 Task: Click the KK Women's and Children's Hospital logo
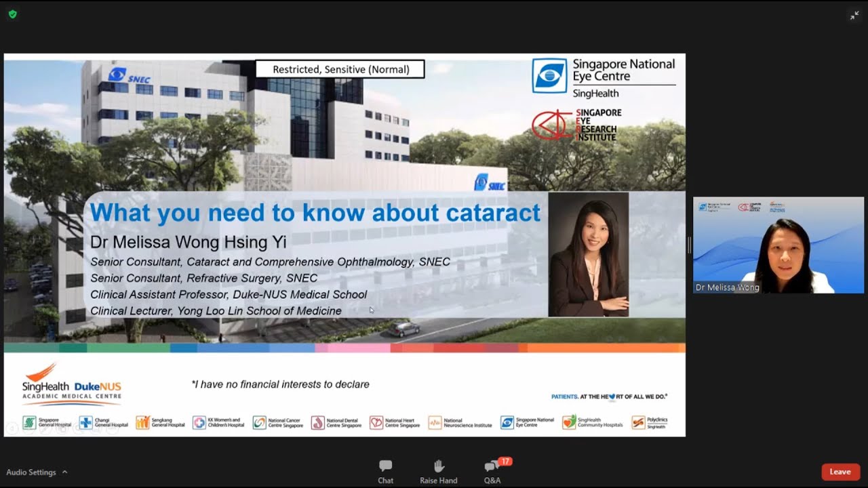point(218,423)
